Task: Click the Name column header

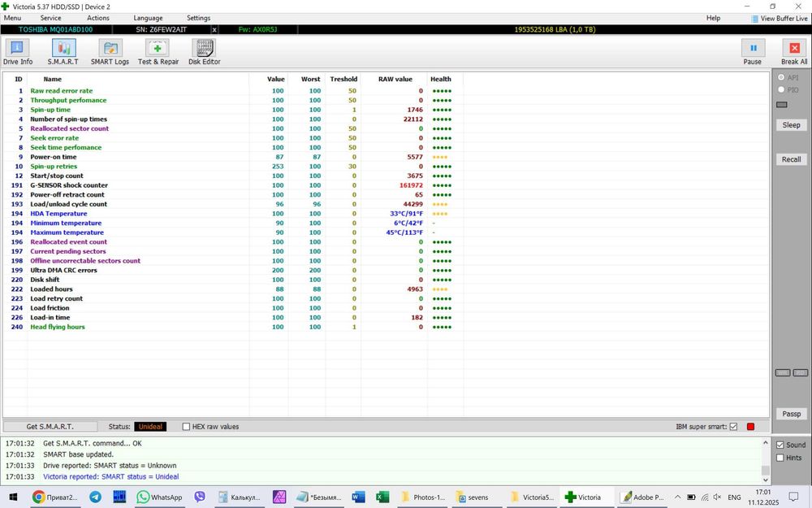Action: click(x=52, y=80)
